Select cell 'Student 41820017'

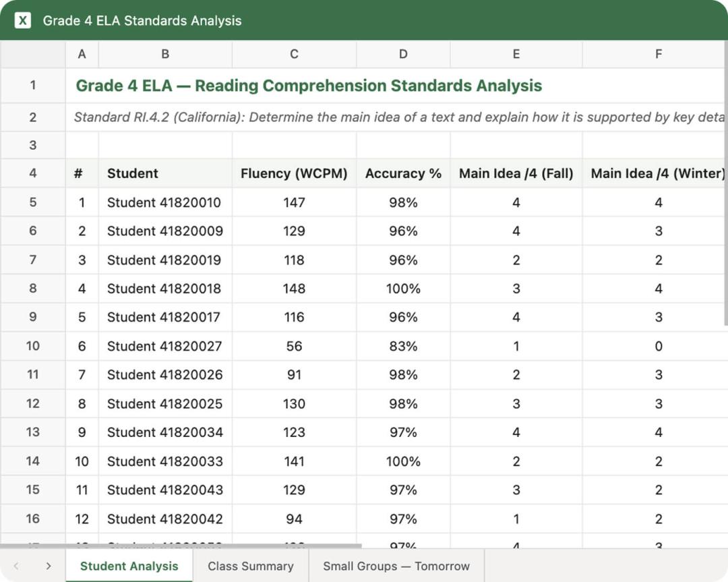click(x=165, y=317)
